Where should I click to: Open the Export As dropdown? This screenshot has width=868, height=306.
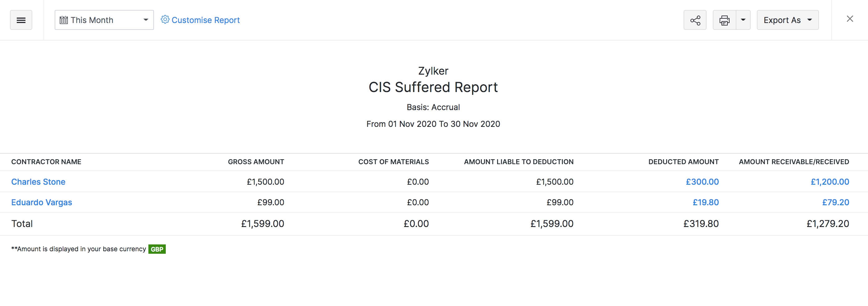point(788,20)
